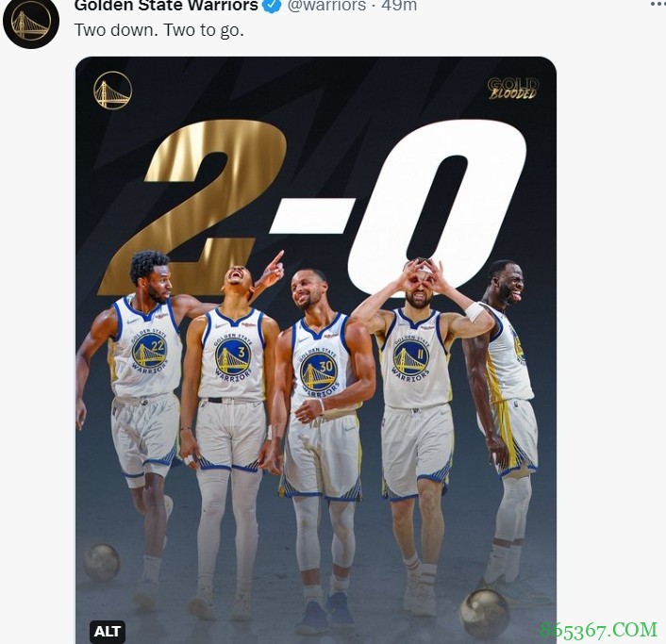The width and height of the screenshot is (666, 644).
Task: Open the ALT image description badge
Action: pyautogui.click(x=108, y=631)
